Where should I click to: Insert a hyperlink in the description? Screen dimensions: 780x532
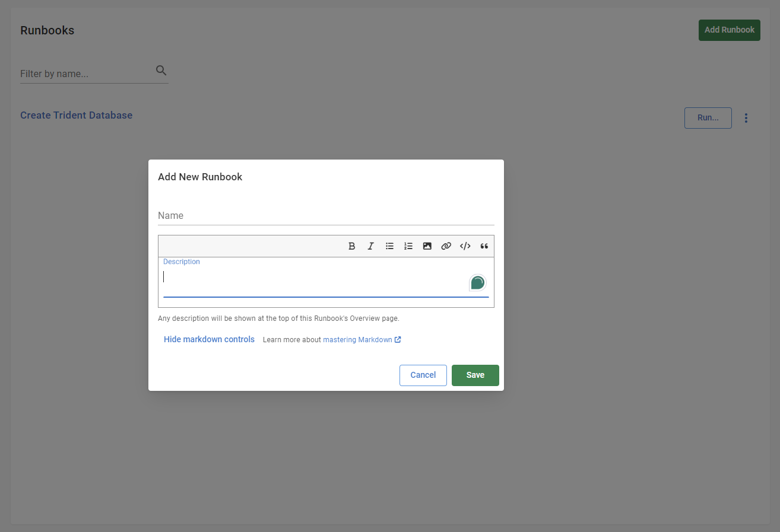pos(446,246)
